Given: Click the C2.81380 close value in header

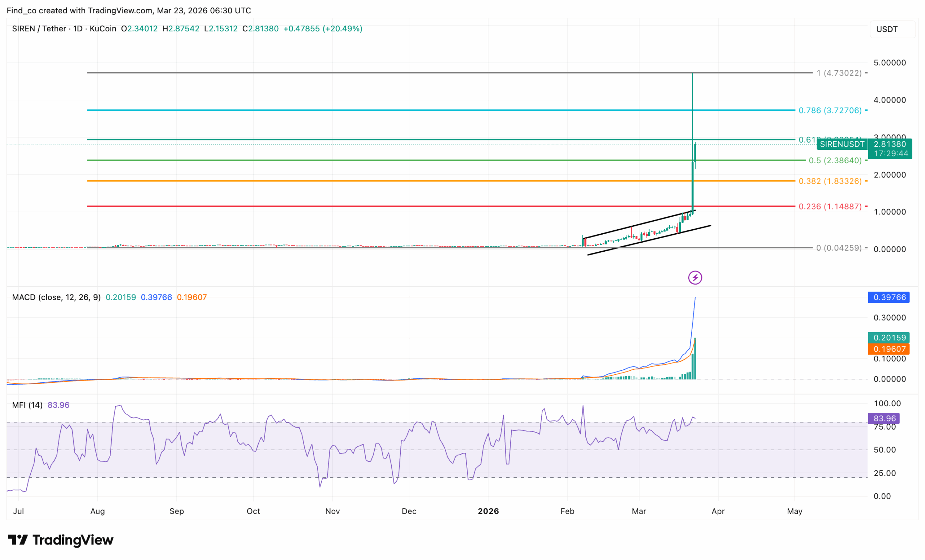Looking at the screenshot, I should pyautogui.click(x=260, y=29).
